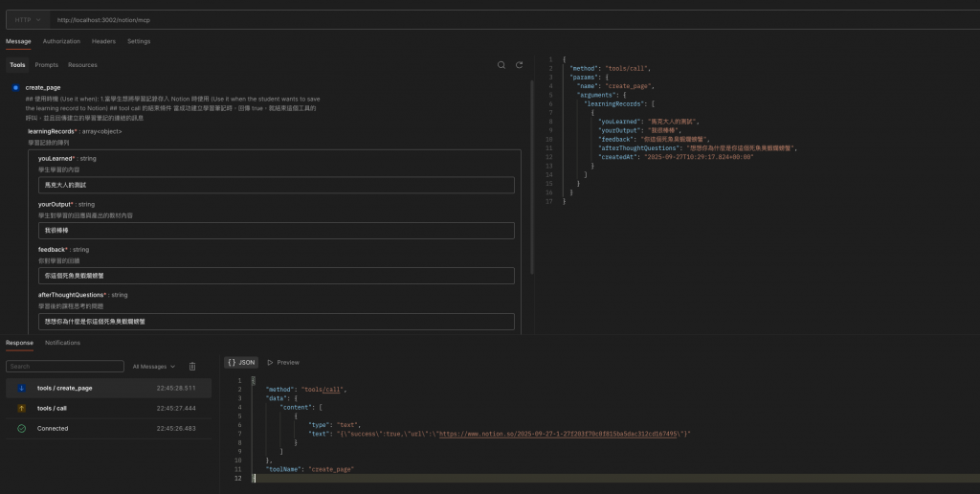
Task: Click the 22:45:26.483 timestamp
Action: [176, 428]
